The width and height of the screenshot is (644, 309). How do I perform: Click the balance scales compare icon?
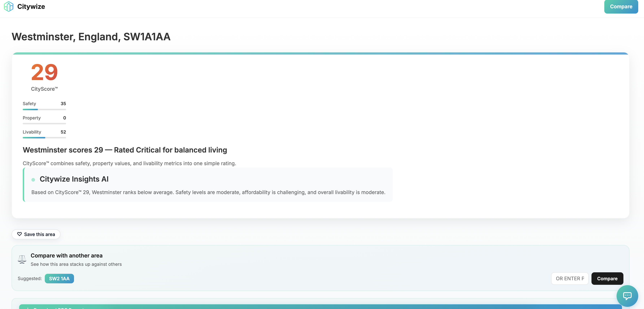[22, 259]
